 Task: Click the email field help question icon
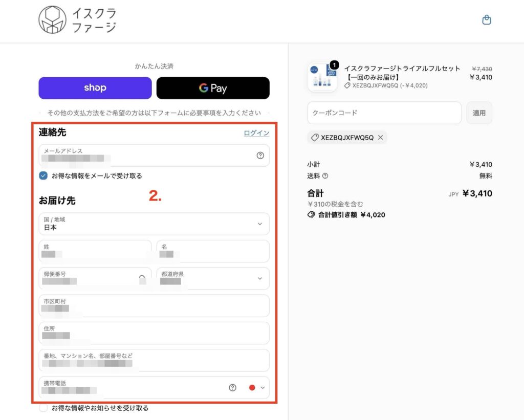tap(260, 156)
